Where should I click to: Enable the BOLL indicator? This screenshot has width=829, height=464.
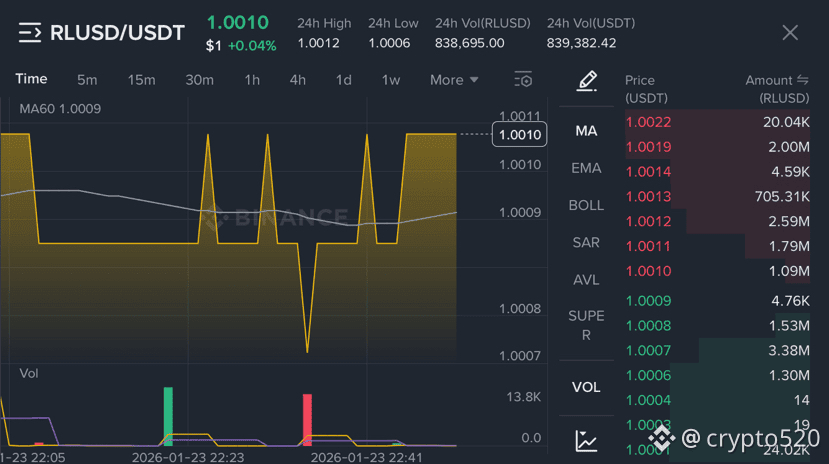[x=586, y=205]
